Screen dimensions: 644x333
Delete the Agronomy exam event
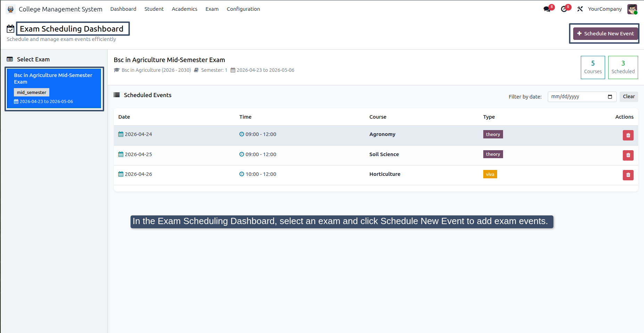(x=628, y=135)
